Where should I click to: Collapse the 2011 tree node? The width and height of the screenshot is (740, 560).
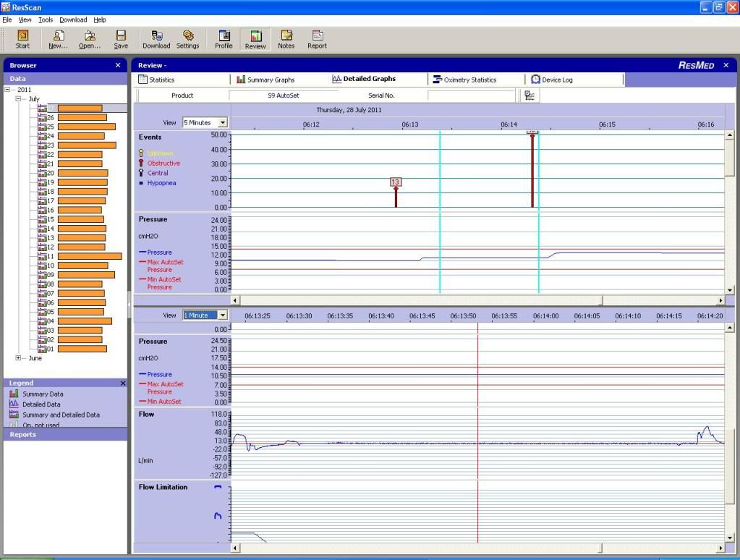[x=7, y=90]
